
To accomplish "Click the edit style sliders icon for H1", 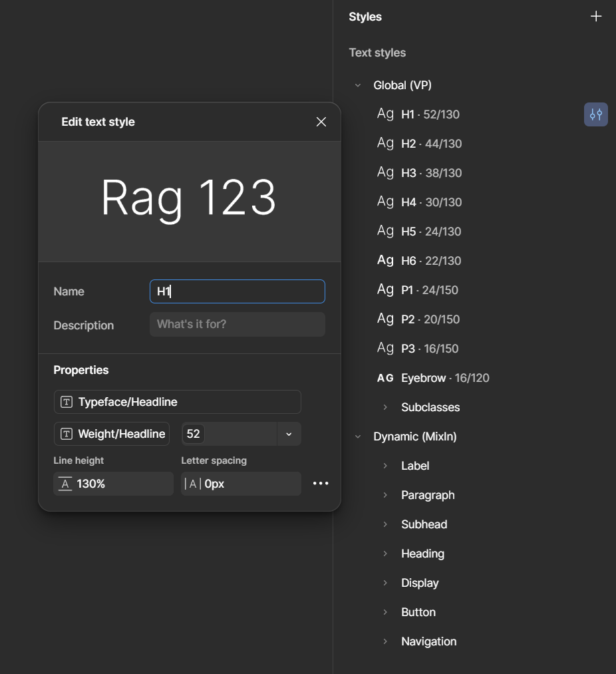I will (595, 114).
